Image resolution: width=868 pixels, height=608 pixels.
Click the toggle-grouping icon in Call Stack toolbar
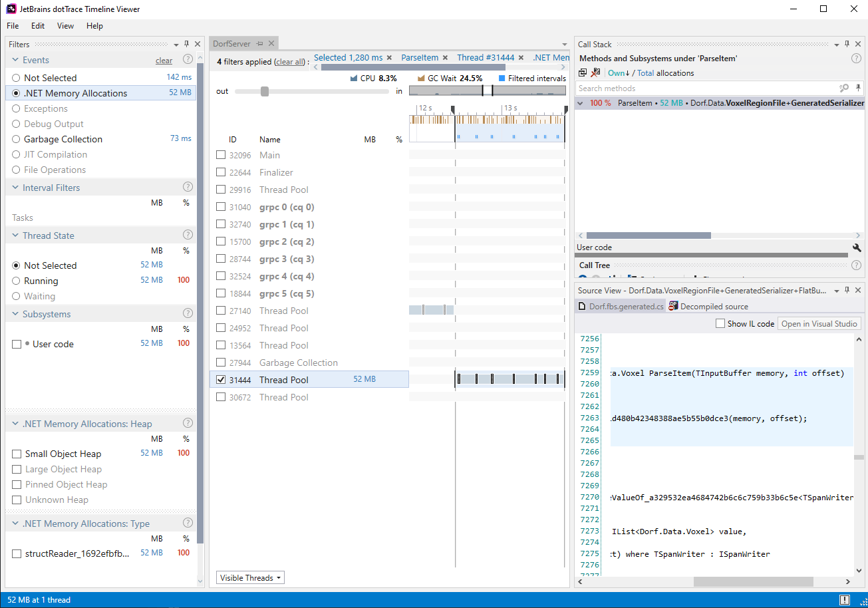click(x=582, y=73)
